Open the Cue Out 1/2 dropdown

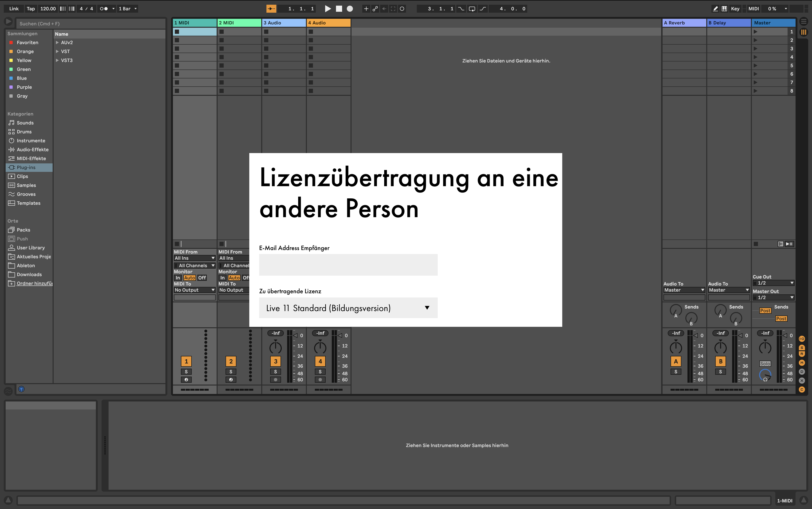(774, 283)
